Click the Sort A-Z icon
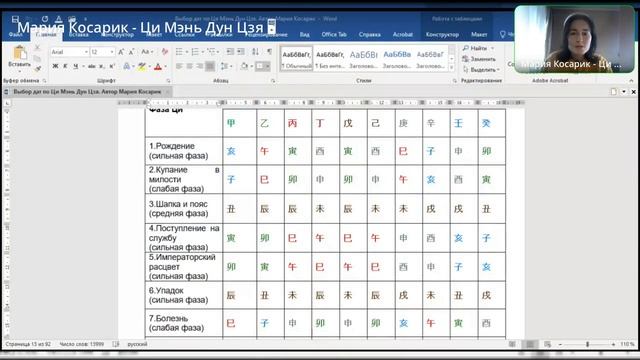Viewport: 640px width, 360px height. pos(255,52)
